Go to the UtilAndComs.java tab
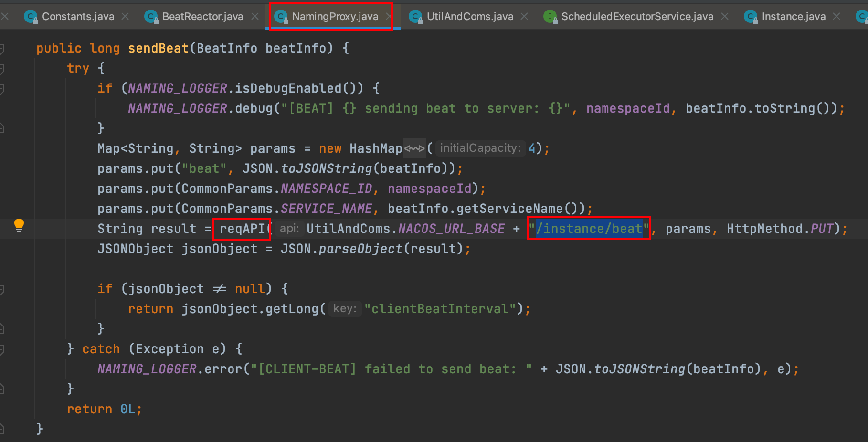868x442 pixels. pyautogui.click(x=470, y=17)
